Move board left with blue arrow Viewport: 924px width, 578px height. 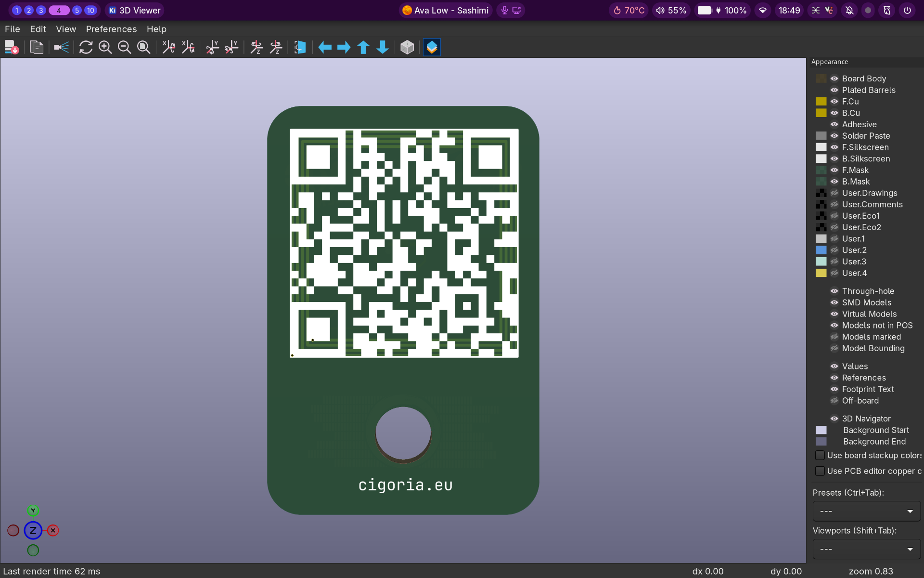325,47
